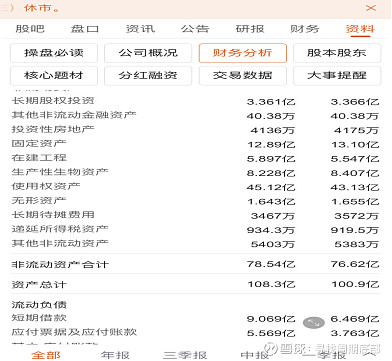Click the 5403万 value
The width and height of the screenshot is (392, 361).
click(273, 245)
